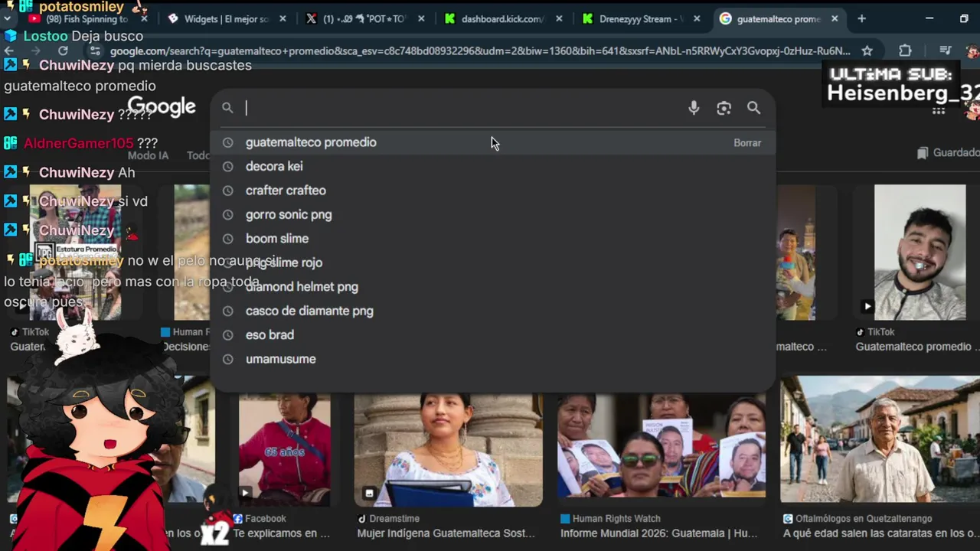Open the elderly man street photo thumbnail
Image resolution: width=980 pixels, height=551 pixels.
[880, 440]
